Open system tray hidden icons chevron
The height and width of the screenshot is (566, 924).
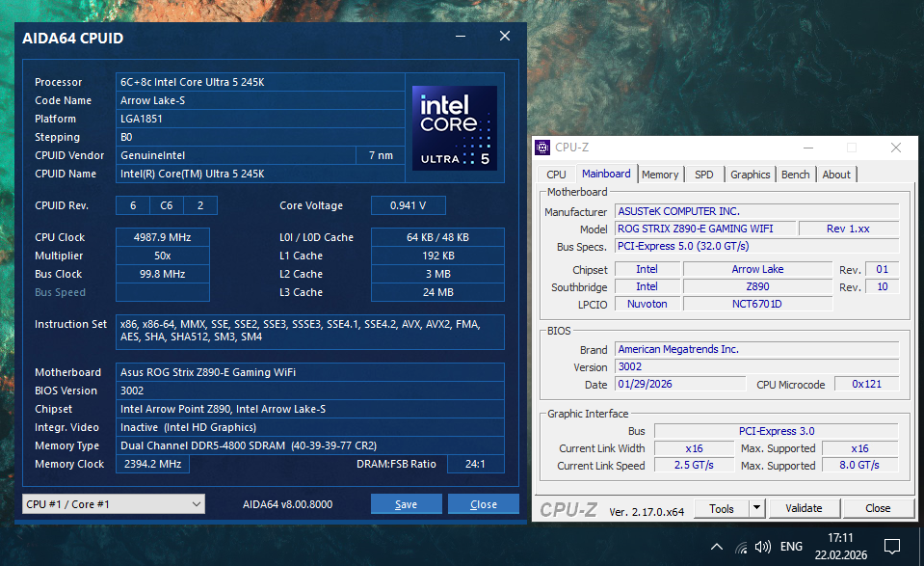click(x=717, y=547)
